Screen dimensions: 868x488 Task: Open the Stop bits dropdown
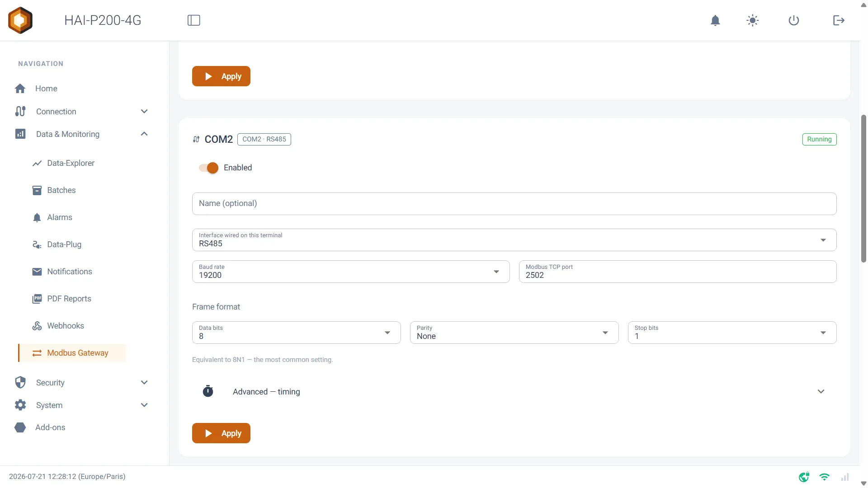pyautogui.click(x=732, y=333)
